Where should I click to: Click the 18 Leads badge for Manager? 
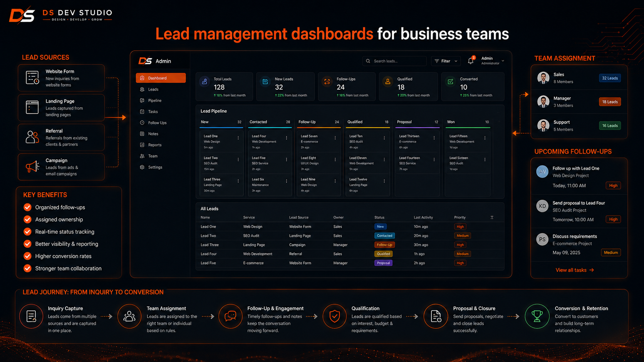coord(610,102)
